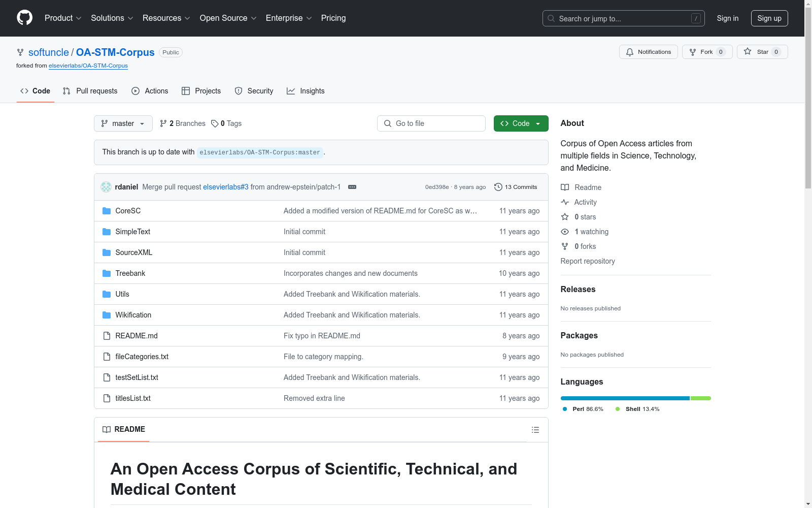This screenshot has height=508, width=812.
Task: Open the elsevierlabs#3 pull request link
Action: (226, 187)
